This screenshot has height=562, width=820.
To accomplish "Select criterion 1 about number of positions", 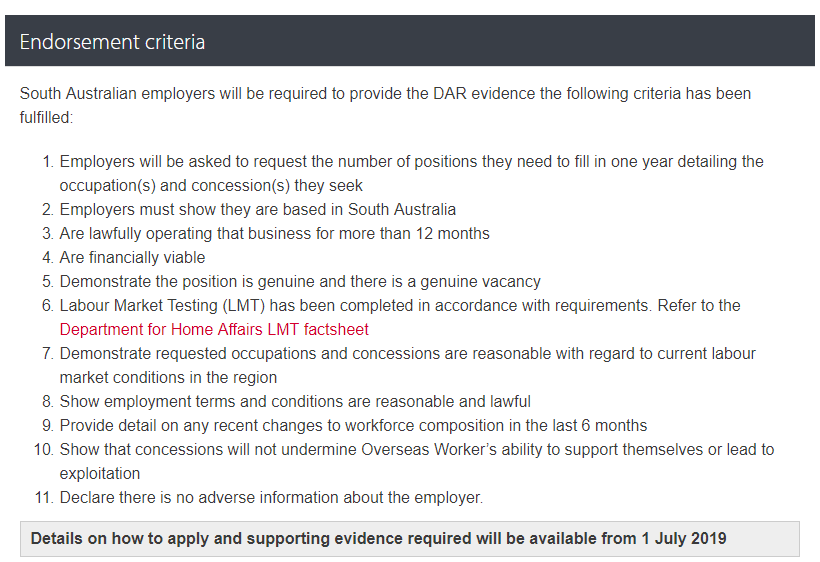I will (x=411, y=161).
